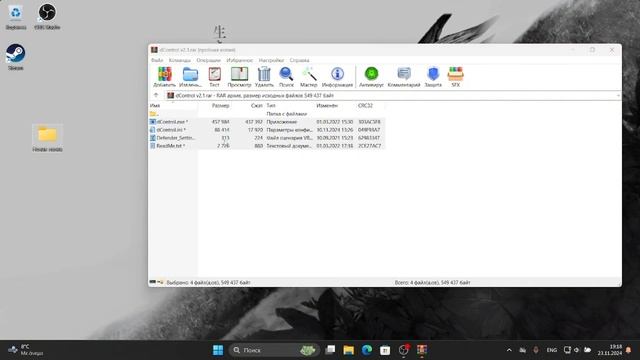Click the Добавить (Add) toolbar icon

(x=164, y=77)
